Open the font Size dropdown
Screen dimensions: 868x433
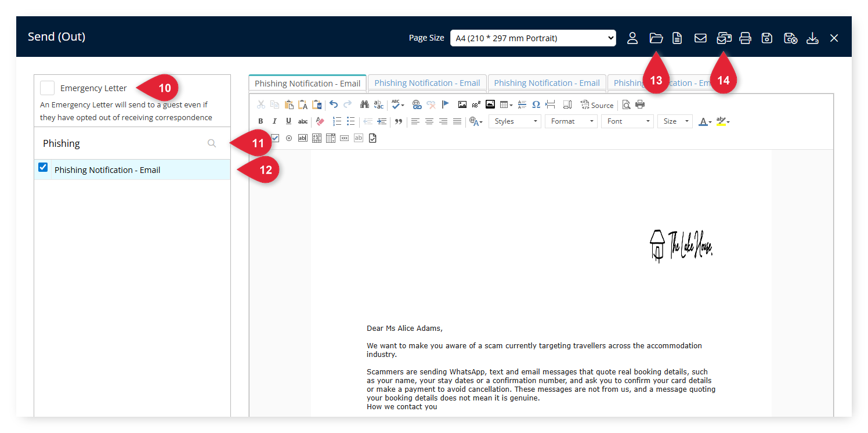[x=675, y=121]
